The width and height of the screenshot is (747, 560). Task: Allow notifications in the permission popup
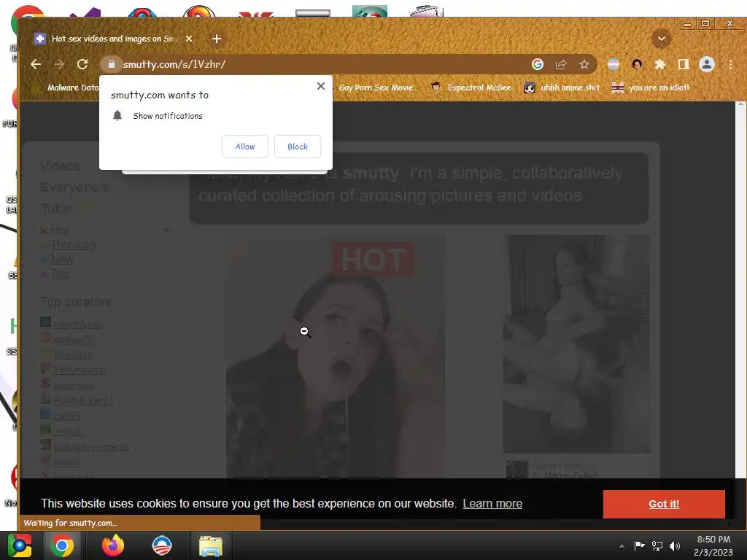[x=245, y=147]
